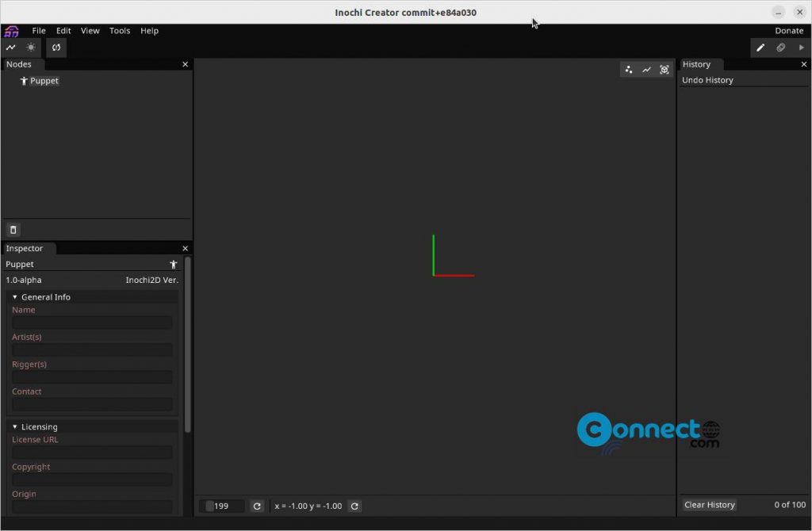Click the Clear History button
This screenshot has height=531, width=812.
[x=709, y=505]
